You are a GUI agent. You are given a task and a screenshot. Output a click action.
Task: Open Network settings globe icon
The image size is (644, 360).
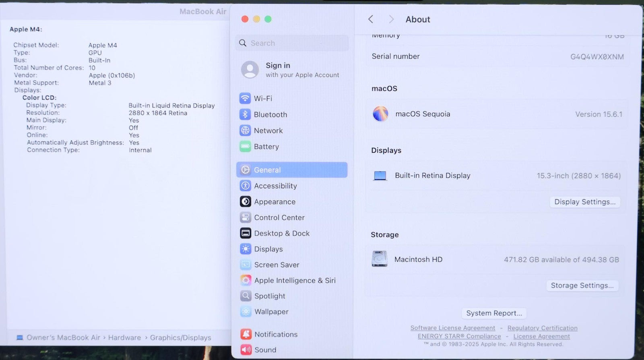(245, 130)
